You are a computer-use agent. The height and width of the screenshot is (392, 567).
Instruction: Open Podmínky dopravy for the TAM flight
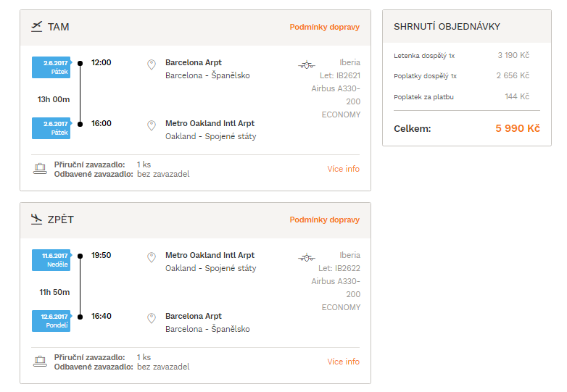point(324,27)
